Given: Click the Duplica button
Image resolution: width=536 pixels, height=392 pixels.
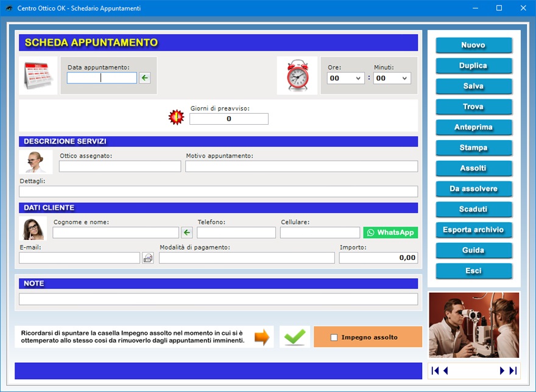Looking at the screenshot, I should (x=473, y=66).
